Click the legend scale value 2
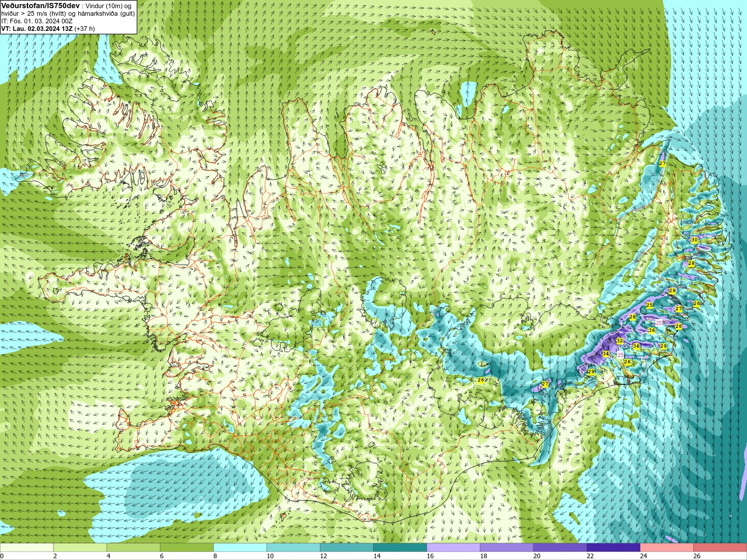Viewport: 747px width, 560px height. tap(55, 556)
